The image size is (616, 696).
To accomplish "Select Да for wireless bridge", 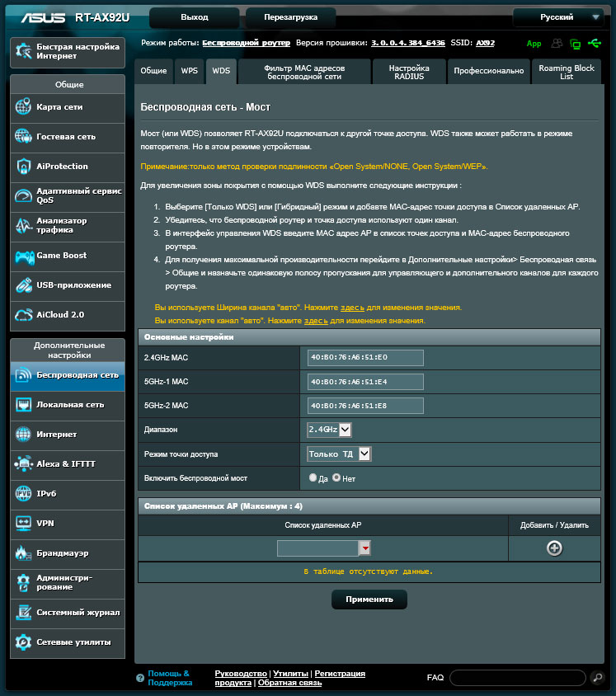I will [313, 477].
